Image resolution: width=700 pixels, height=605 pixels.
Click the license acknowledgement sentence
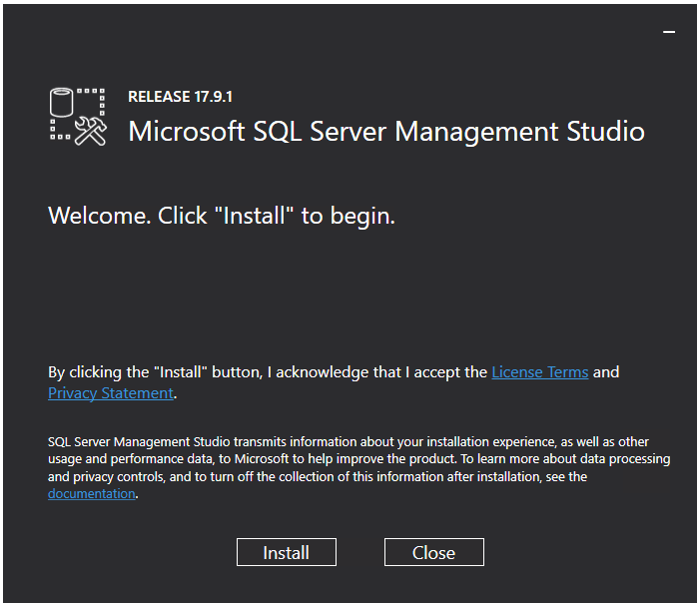click(x=268, y=372)
